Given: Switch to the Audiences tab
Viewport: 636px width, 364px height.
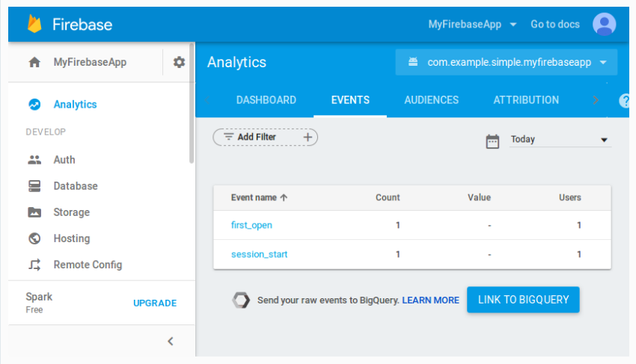Looking at the screenshot, I should (x=431, y=100).
